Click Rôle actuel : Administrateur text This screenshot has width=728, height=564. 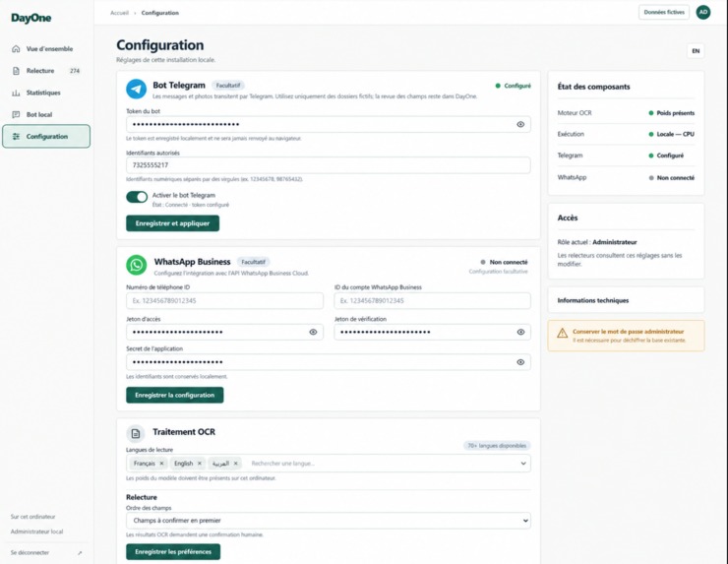point(597,242)
